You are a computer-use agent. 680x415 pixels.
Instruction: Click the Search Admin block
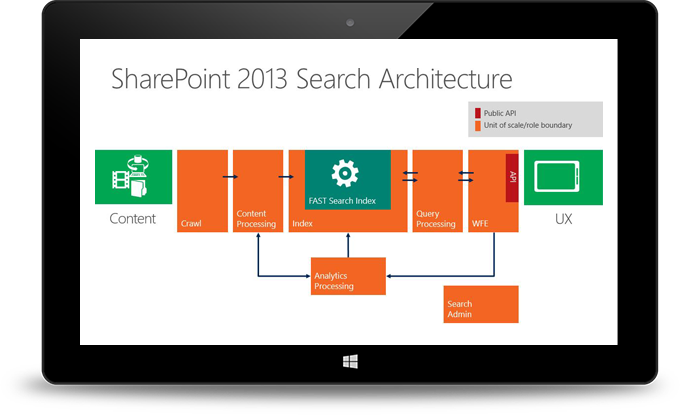(x=481, y=304)
